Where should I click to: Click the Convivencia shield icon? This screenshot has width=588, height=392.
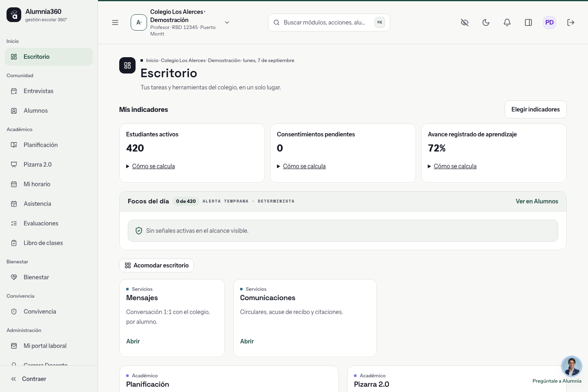click(14, 312)
